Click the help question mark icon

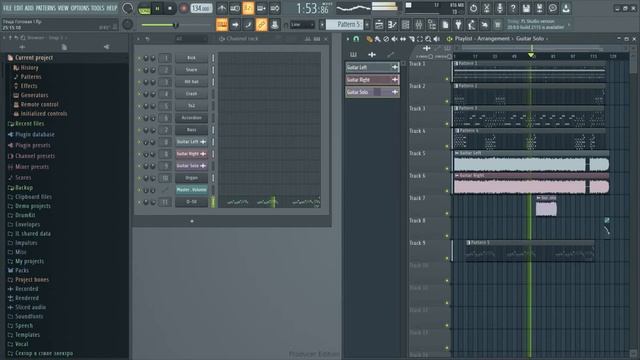tap(513, 8)
